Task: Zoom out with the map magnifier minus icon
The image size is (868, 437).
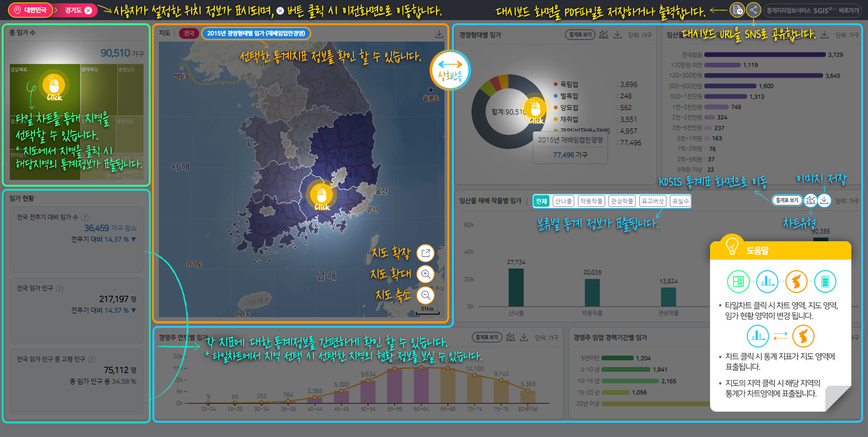Action: 425,295
